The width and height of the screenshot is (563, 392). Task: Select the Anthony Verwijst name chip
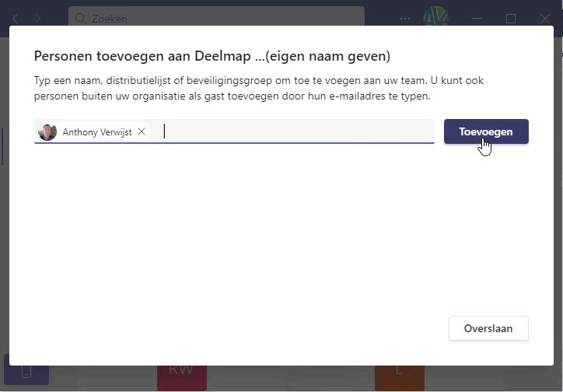click(97, 132)
